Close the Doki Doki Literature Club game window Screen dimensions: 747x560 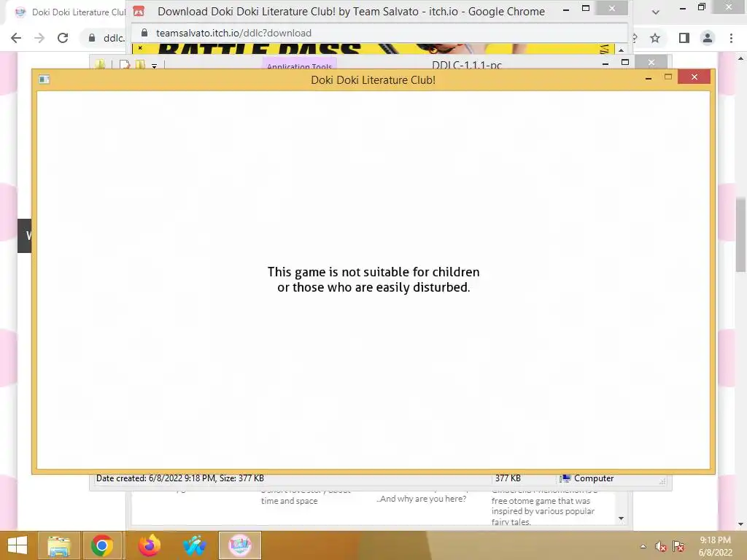click(x=694, y=77)
